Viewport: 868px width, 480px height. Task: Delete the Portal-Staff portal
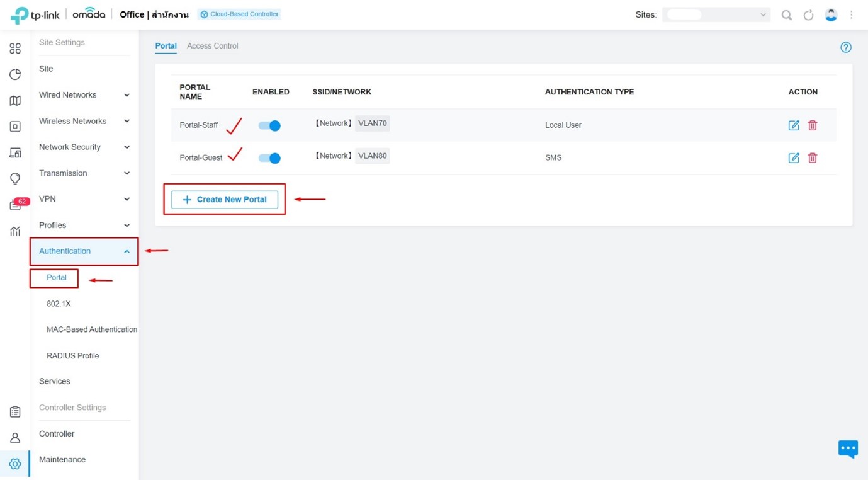812,125
